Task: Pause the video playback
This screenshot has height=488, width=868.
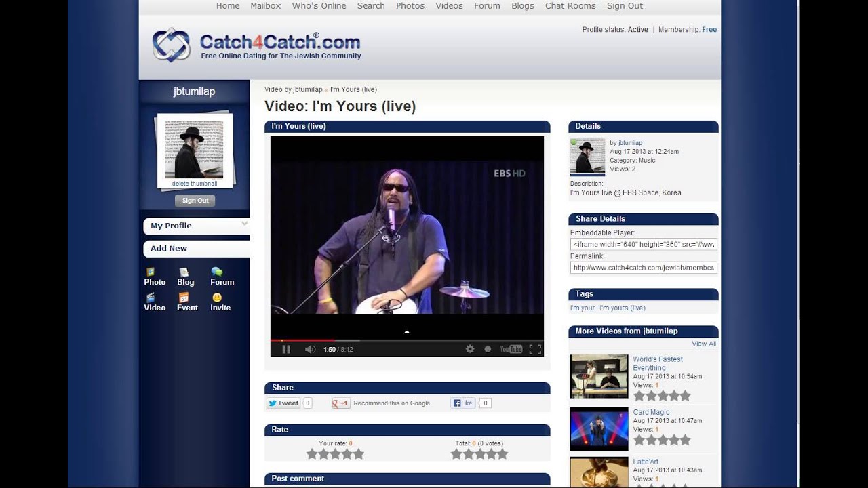Action: (286, 349)
